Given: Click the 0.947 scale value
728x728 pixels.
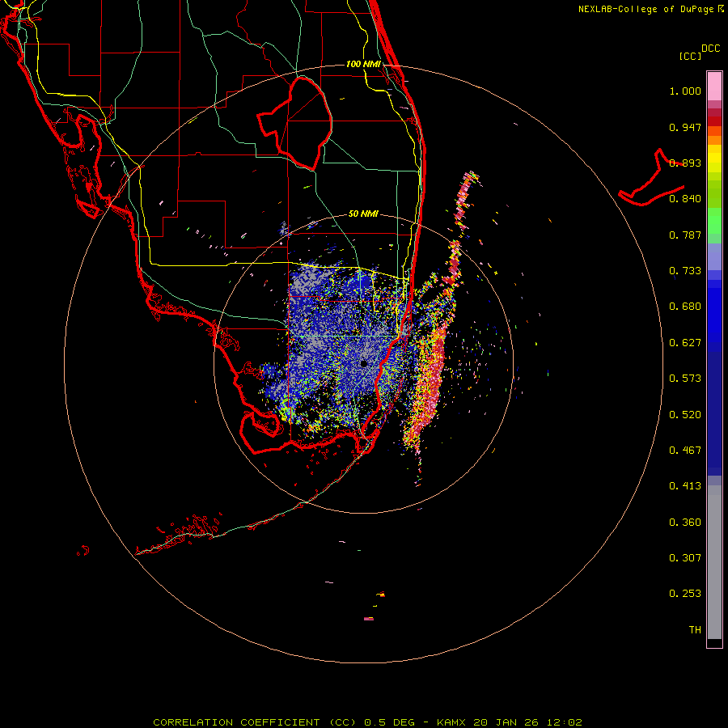Looking at the screenshot, I should point(685,127).
